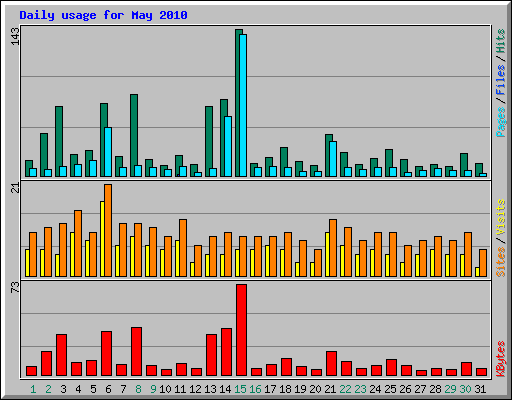Screen dimensions: 512x400
Task: Click the orange visits bar for day 4
Action: click(x=78, y=243)
